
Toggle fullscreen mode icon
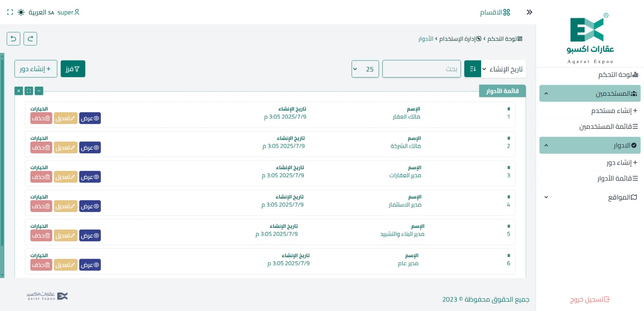point(10,12)
